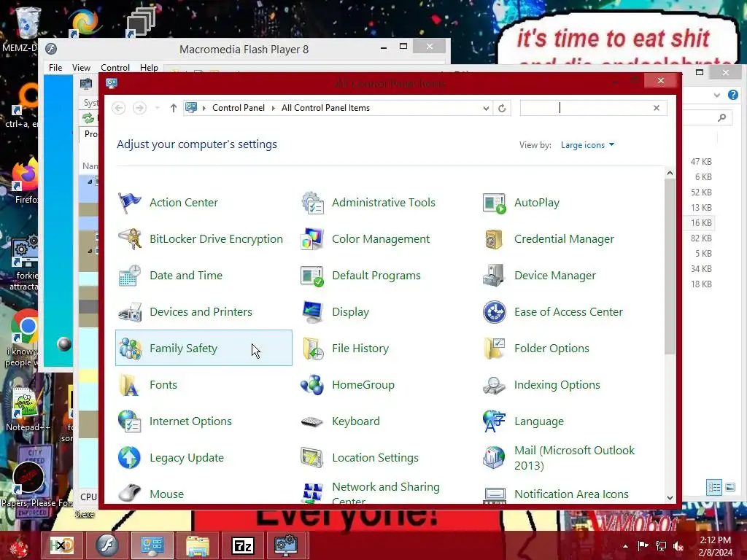Click the volume icon in system tray
The height and width of the screenshot is (560, 747).
(678, 546)
